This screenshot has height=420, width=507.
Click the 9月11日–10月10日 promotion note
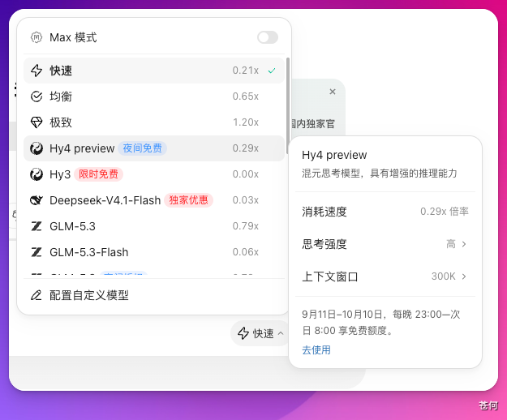coord(381,323)
